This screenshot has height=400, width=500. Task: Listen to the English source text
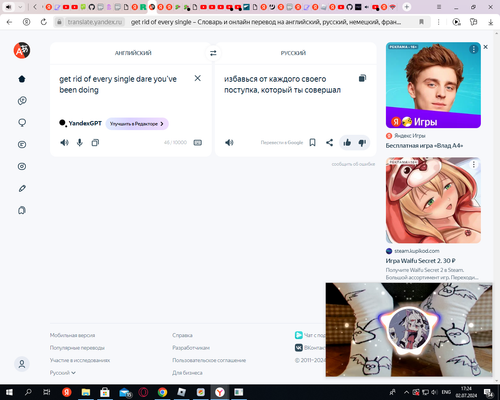pos(64,143)
